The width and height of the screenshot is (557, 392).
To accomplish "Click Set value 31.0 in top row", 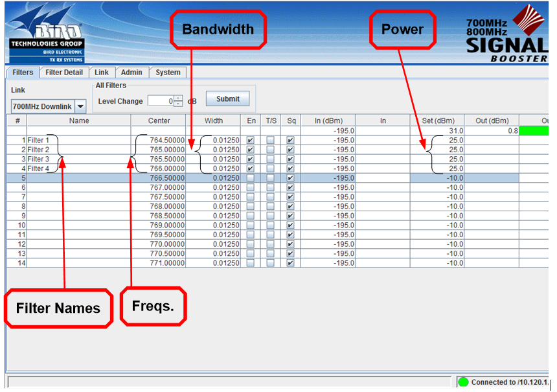I will pos(456,131).
